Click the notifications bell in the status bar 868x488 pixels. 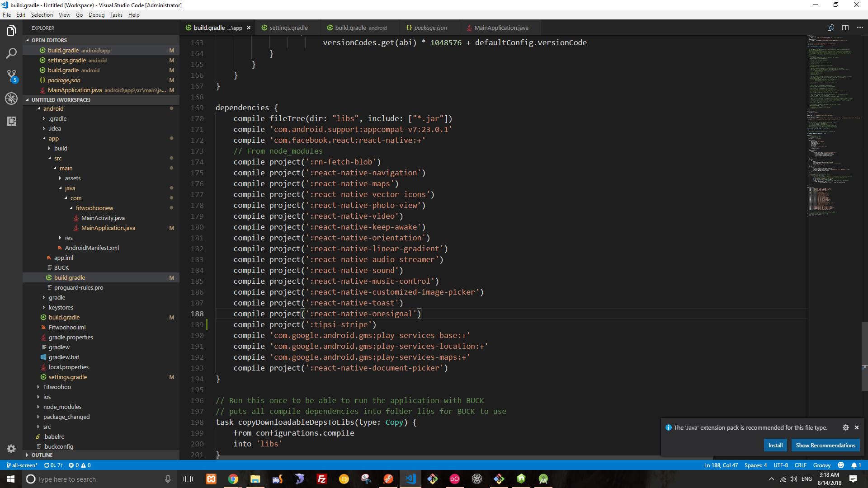click(856, 465)
